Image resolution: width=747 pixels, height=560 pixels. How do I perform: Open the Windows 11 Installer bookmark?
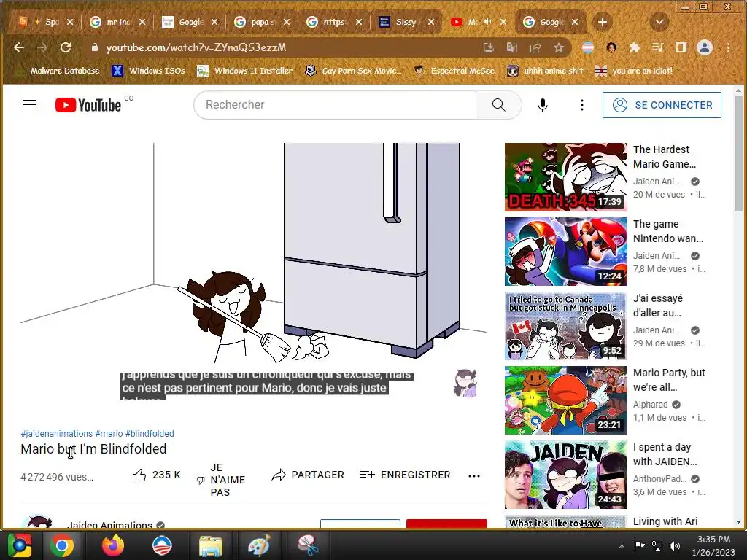click(245, 71)
